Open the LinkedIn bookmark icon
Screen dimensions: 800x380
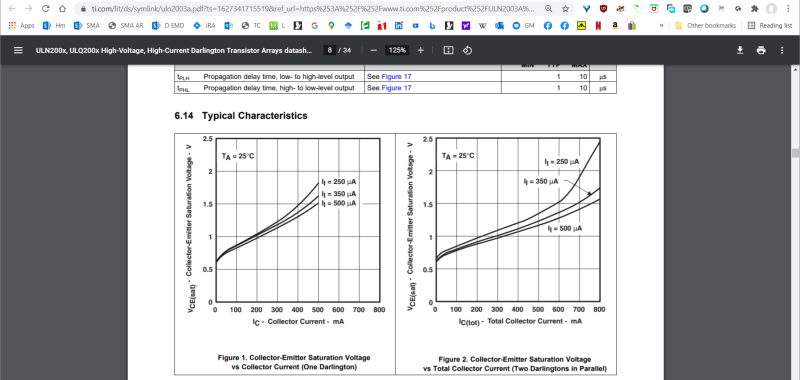coord(398,26)
